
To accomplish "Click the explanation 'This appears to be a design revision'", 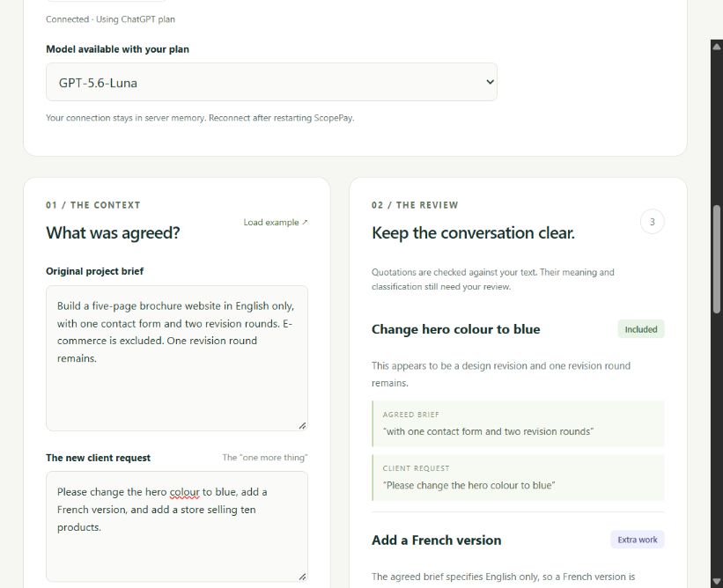I will click(x=501, y=374).
